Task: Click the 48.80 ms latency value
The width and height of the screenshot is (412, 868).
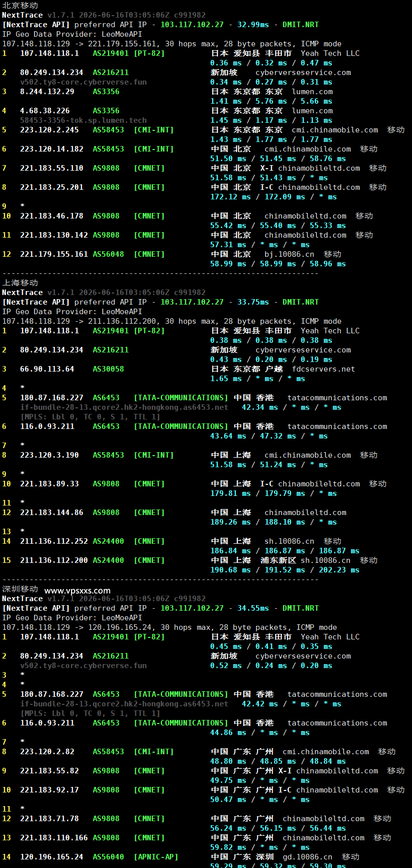Action: click(228, 761)
